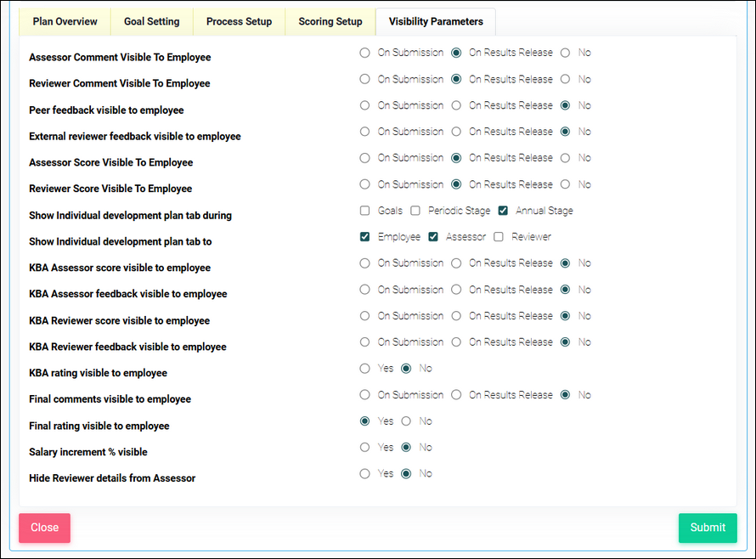Click the Close button

(44, 528)
